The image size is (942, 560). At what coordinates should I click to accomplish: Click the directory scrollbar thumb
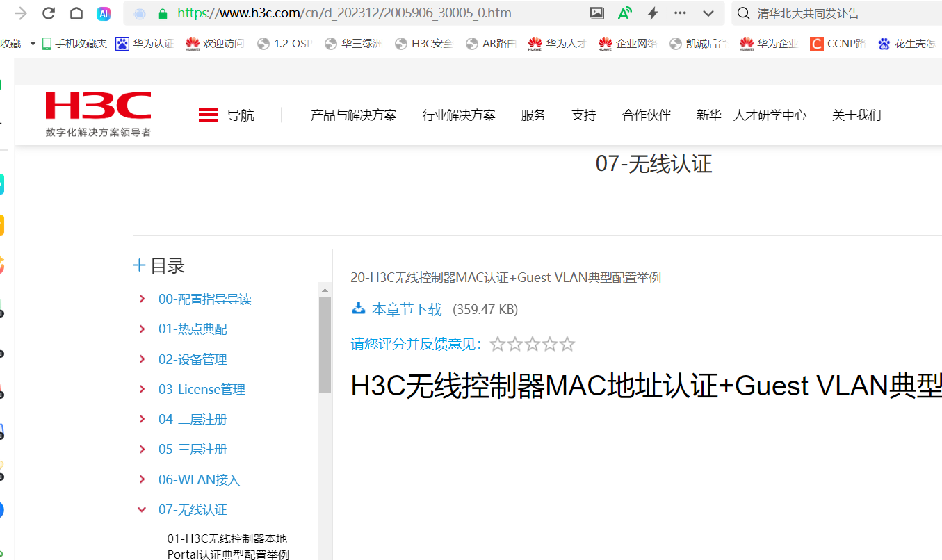click(x=325, y=345)
